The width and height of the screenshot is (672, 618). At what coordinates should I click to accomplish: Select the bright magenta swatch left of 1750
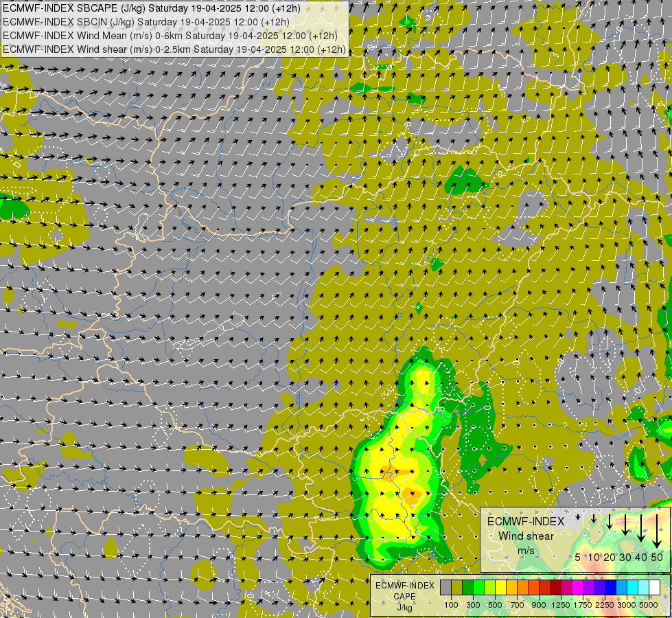click(578, 588)
